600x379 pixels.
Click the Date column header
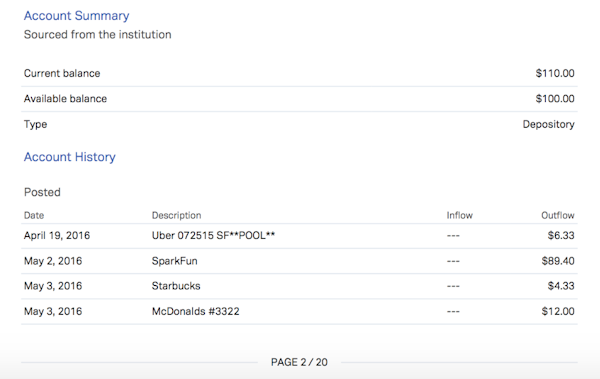34,215
